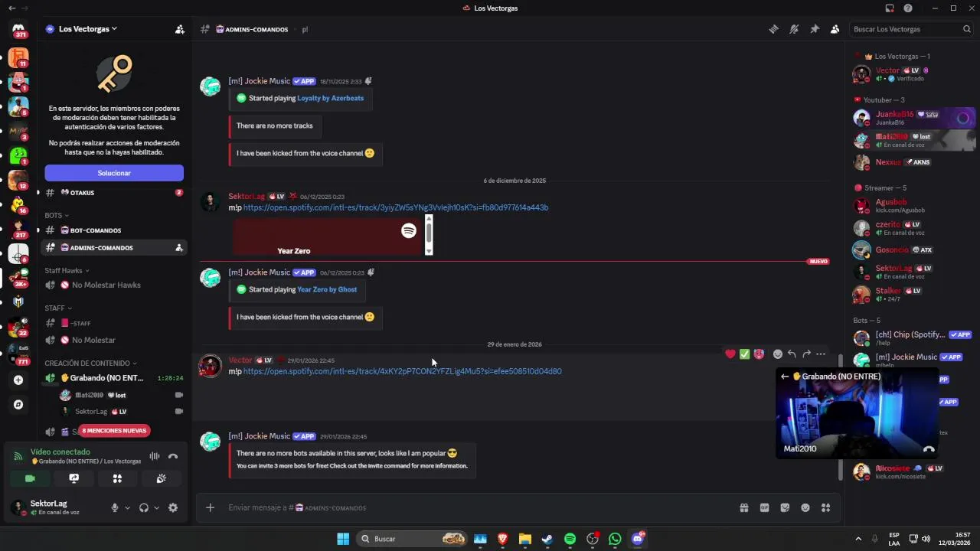Image resolution: width=980 pixels, height=551 pixels.
Task: Open the -staff text channel
Action: tap(114, 323)
